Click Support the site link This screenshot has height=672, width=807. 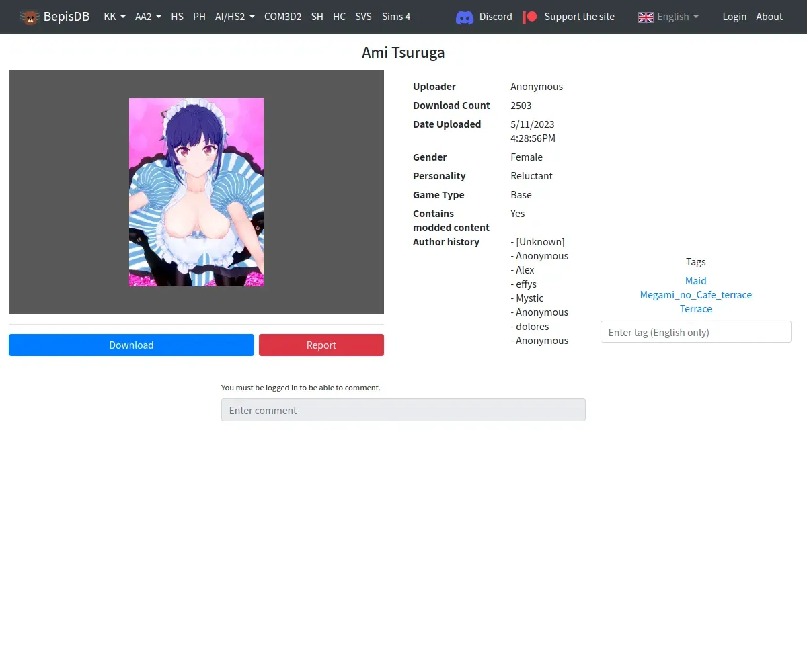(x=580, y=17)
